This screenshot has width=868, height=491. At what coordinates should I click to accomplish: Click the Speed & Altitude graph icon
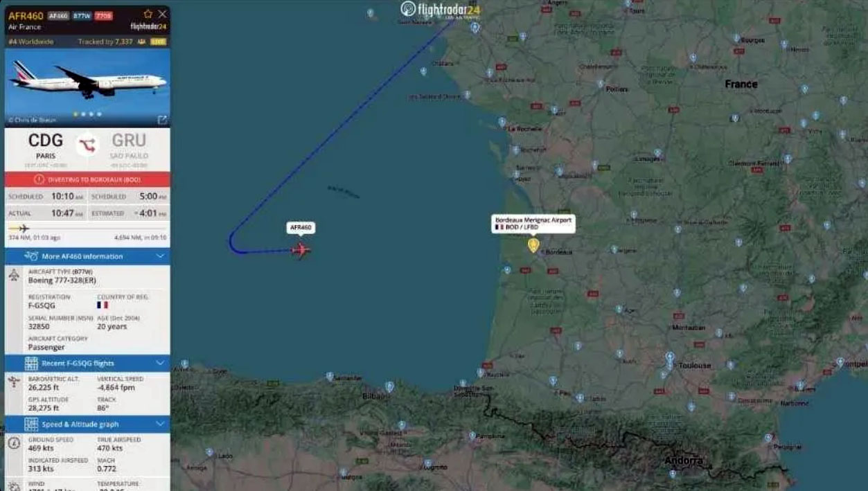click(31, 424)
